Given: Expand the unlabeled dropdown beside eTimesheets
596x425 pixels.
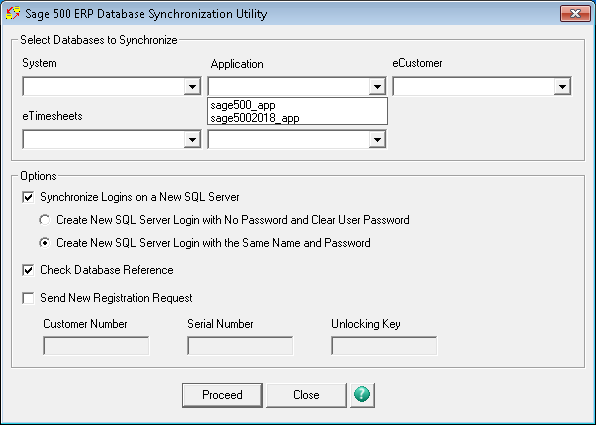Looking at the screenshot, I should [x=377, y=140].
